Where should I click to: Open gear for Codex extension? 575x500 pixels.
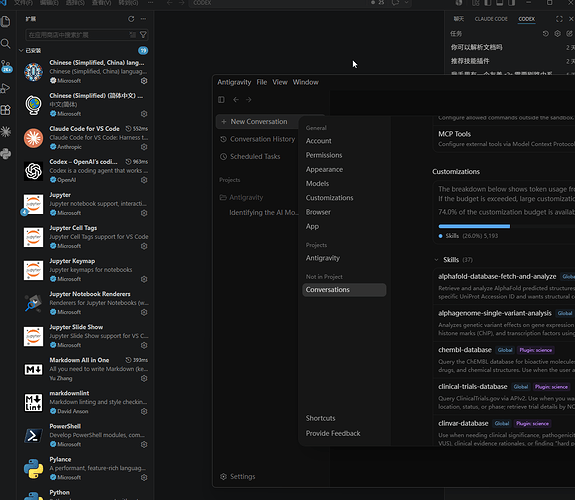144,180
